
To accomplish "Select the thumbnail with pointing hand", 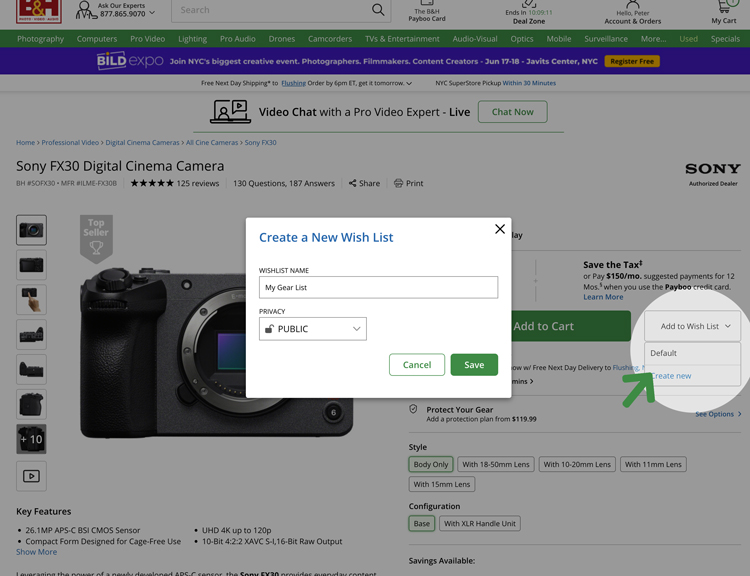I will 31,299.
